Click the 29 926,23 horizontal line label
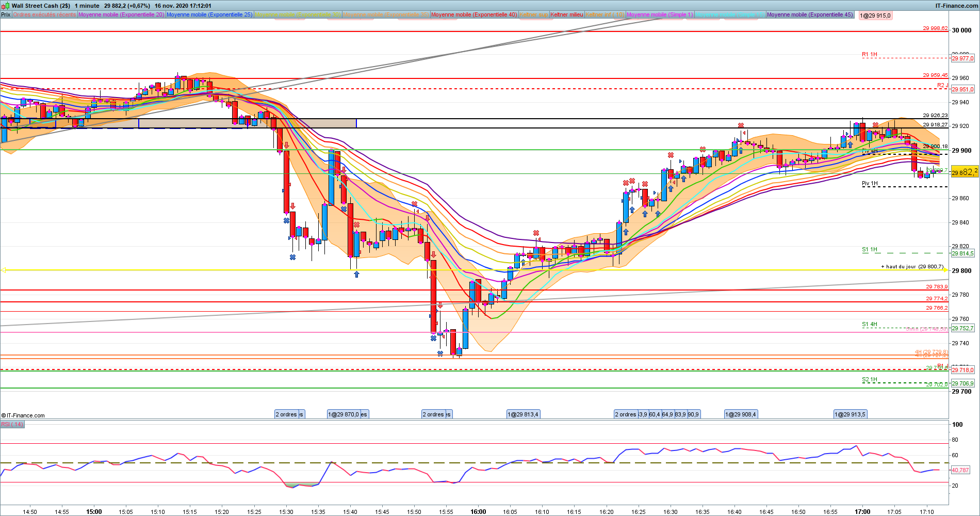 (x=935, y=116)
